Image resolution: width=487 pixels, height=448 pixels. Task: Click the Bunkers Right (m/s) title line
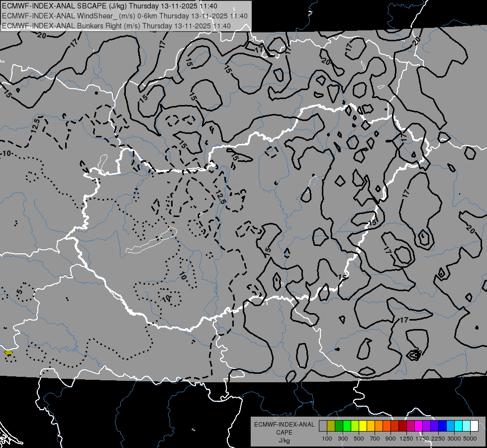116,26
